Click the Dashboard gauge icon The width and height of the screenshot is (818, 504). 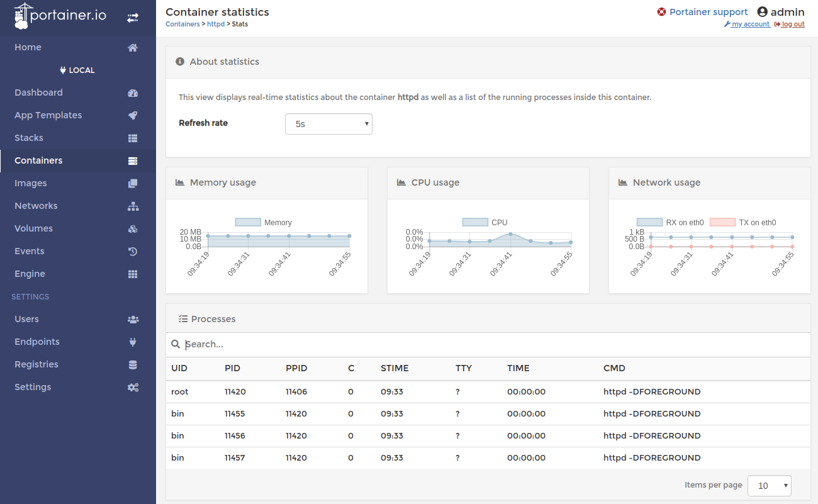(133, 93)
